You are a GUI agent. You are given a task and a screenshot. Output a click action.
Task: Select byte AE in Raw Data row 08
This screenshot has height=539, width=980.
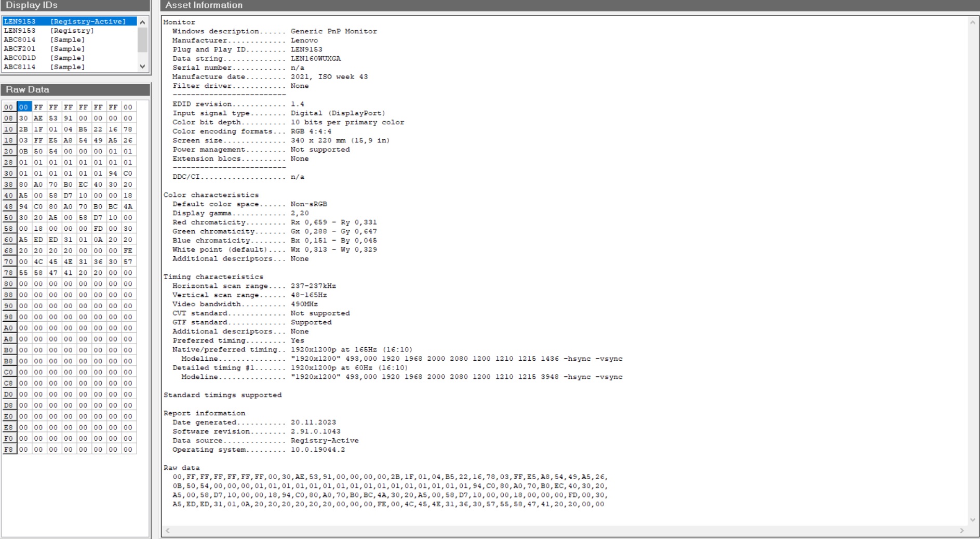pos(38,118)
